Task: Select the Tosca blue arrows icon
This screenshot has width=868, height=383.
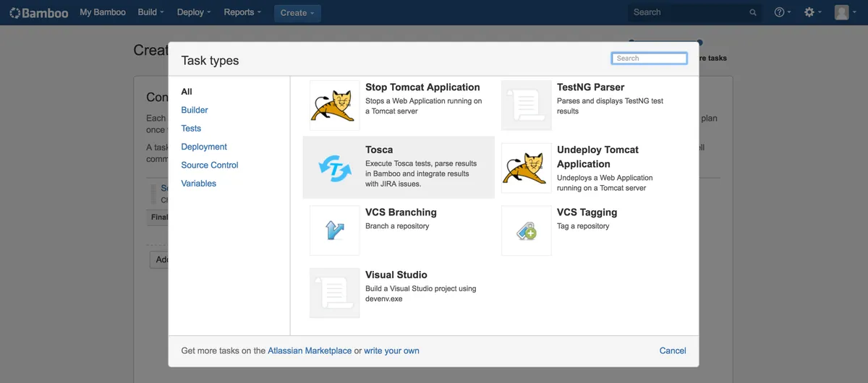Action: [x=334, y=168]
